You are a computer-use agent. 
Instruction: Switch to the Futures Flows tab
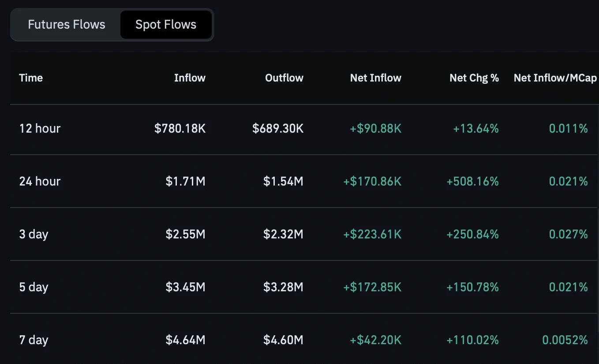[67, 25]
